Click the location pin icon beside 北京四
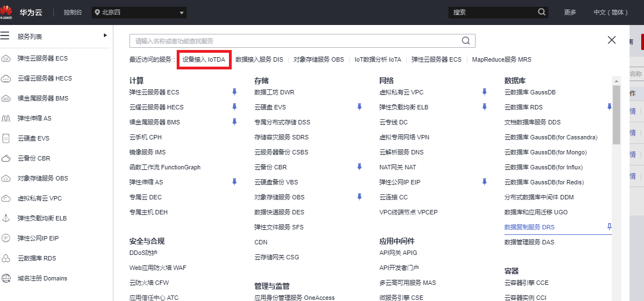Screen dimensions: 644x301 click(x=97, y=13)
